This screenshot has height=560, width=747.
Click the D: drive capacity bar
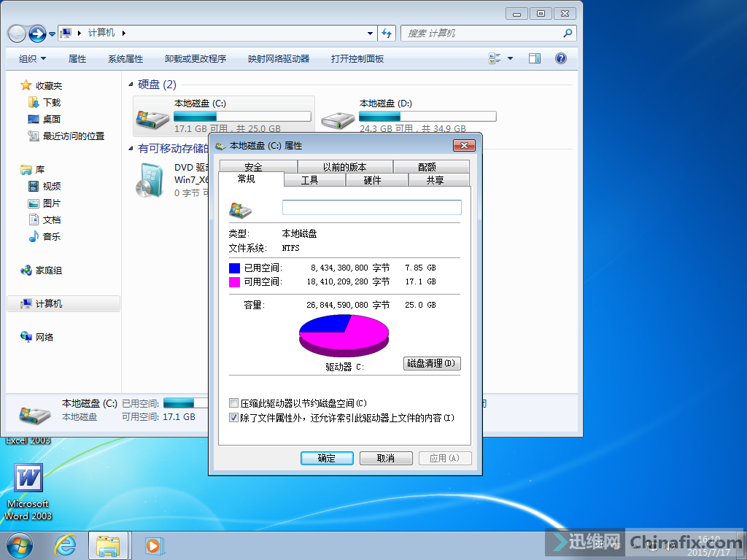pos(427,116)
